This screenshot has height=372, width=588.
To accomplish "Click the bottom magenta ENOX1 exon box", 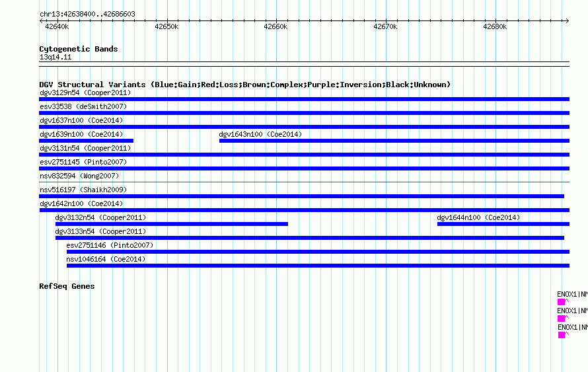I will pyautogui.click(x=562, y=335).
